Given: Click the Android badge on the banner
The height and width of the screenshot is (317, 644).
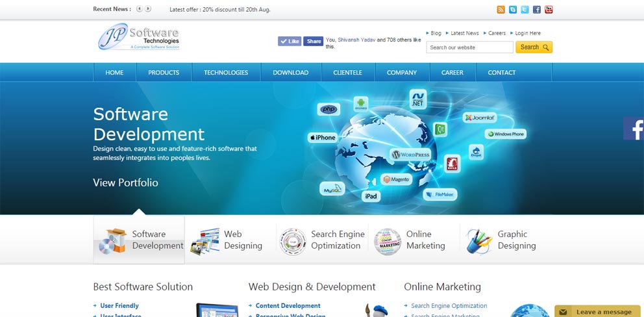Looking at the screenshot, I should pos(361,104).
